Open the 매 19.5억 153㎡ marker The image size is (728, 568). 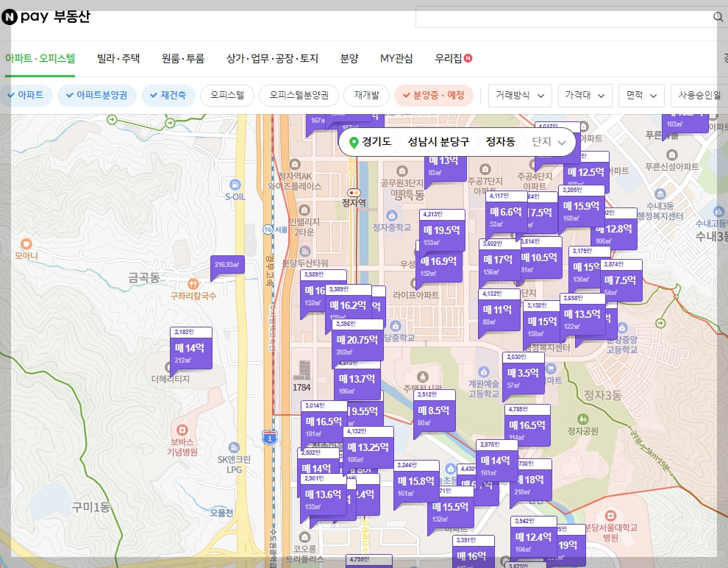pos(442,231)
